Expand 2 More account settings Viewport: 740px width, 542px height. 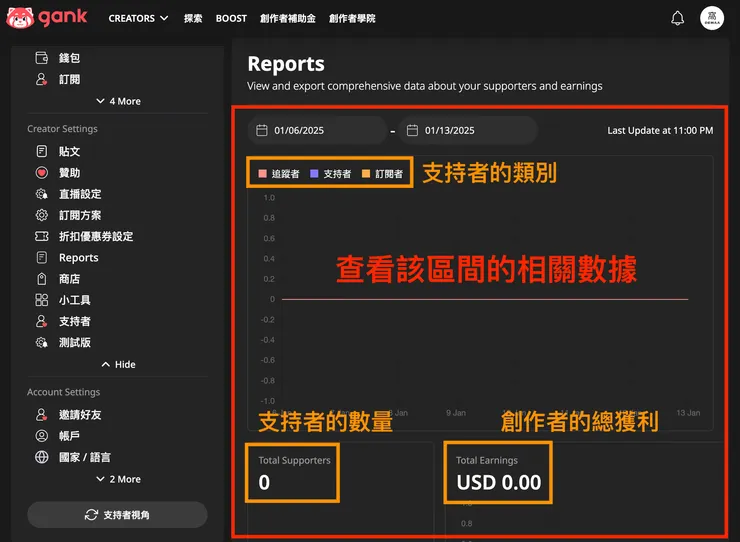(118, 479)
